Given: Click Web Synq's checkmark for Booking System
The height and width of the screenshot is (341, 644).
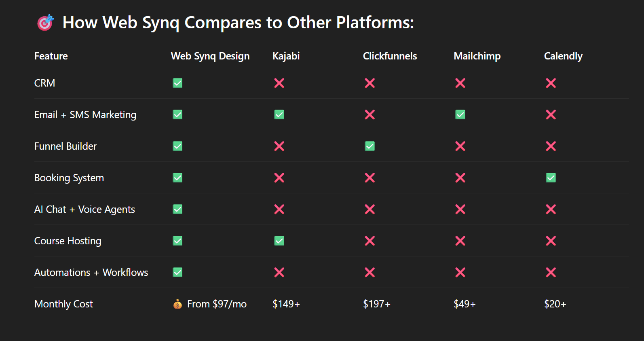Looking at the screenshot, I should coord(177,178).
